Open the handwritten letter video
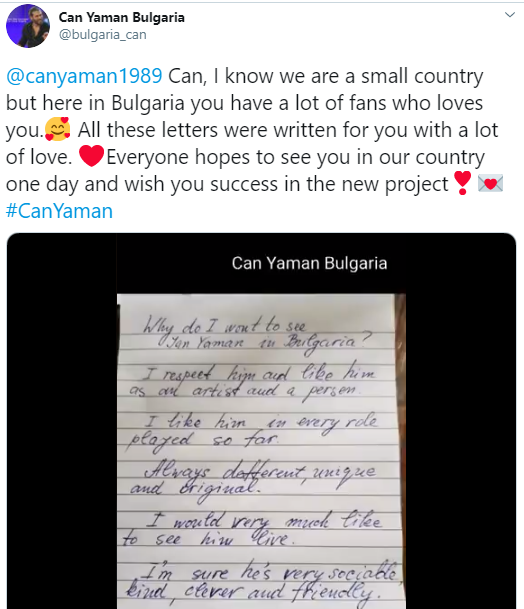Image resolution: width=524 pixels, height=609 pixels. 261,421
